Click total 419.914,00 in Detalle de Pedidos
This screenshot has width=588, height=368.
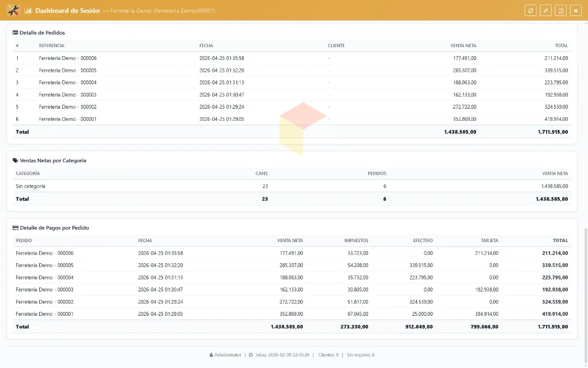(x=556, y=119)
